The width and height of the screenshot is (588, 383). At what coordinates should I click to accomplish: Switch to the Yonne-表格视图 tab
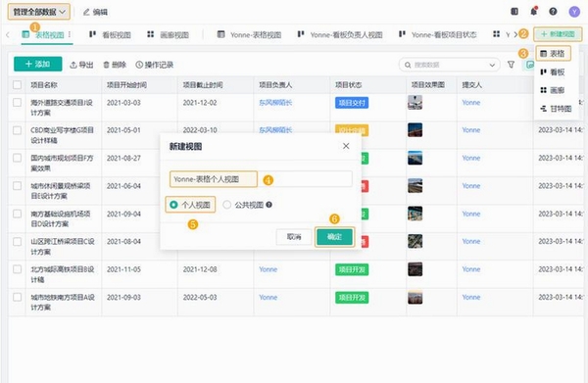tap(249, 35)
